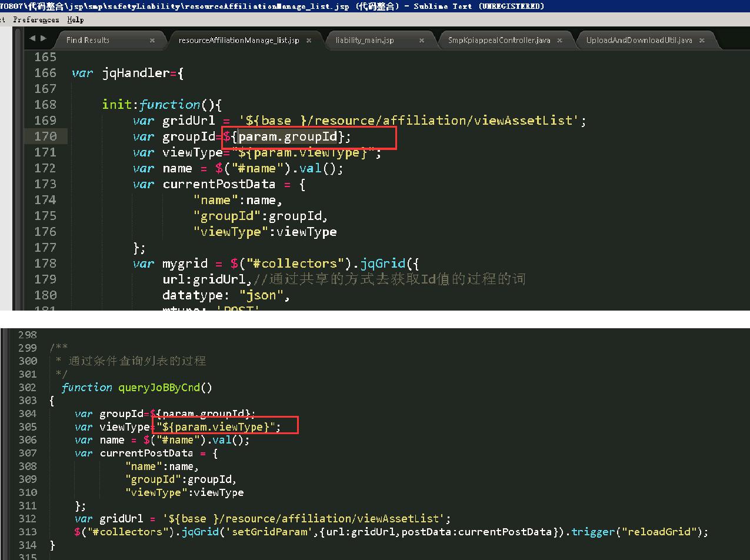
Task: Open the SmpKpiappealController.java tab
Action: [x=499, y=40]
